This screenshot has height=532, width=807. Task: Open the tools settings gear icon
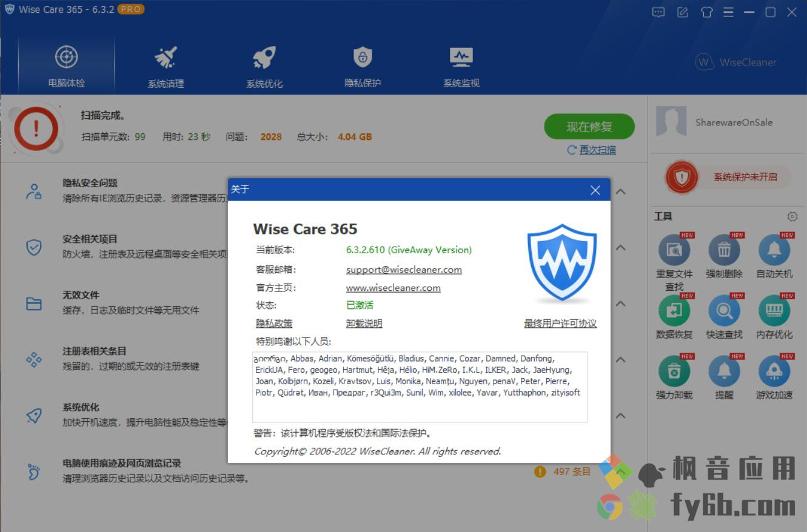(x=792, y=216)
